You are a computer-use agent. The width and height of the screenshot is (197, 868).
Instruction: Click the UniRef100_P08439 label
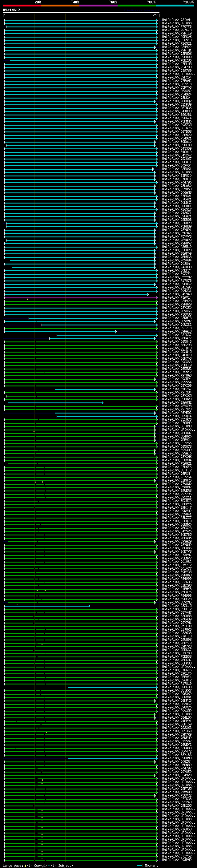click(177, 619)
